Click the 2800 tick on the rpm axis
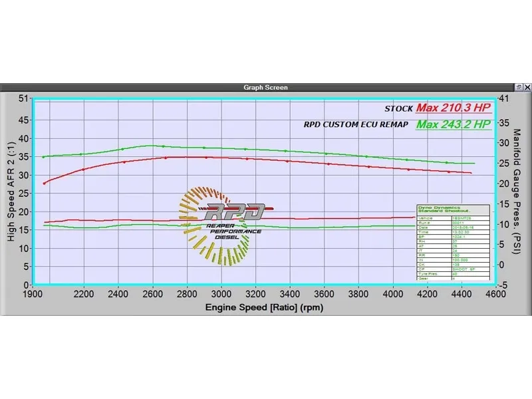 tap(188, 293)
